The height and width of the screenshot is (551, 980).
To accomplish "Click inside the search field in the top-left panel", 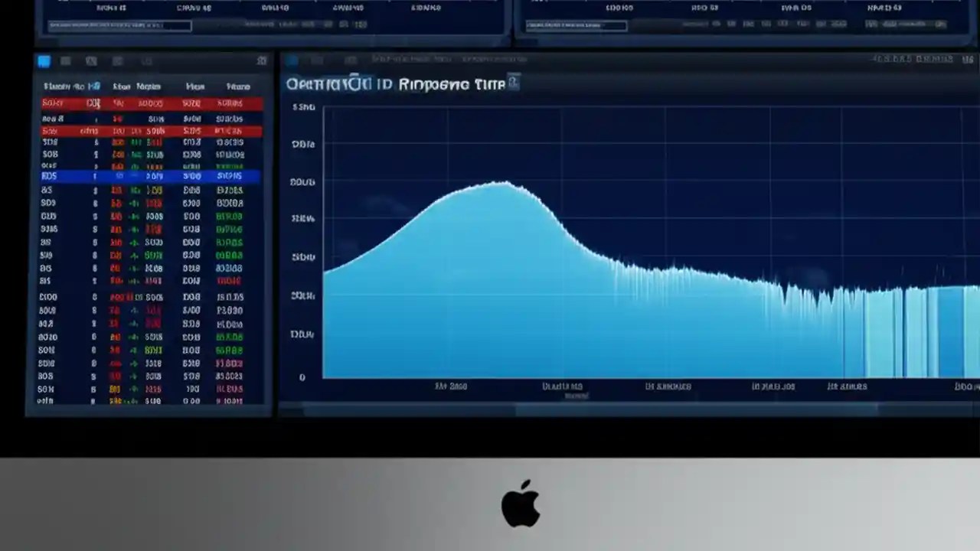I will click(x=119, y=24).
